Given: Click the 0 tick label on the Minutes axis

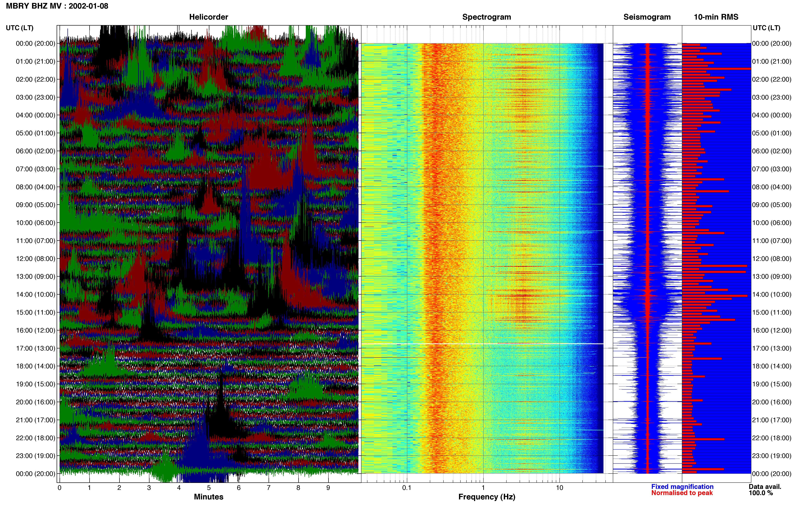Looking at the screenshot, I should (59, 487).
